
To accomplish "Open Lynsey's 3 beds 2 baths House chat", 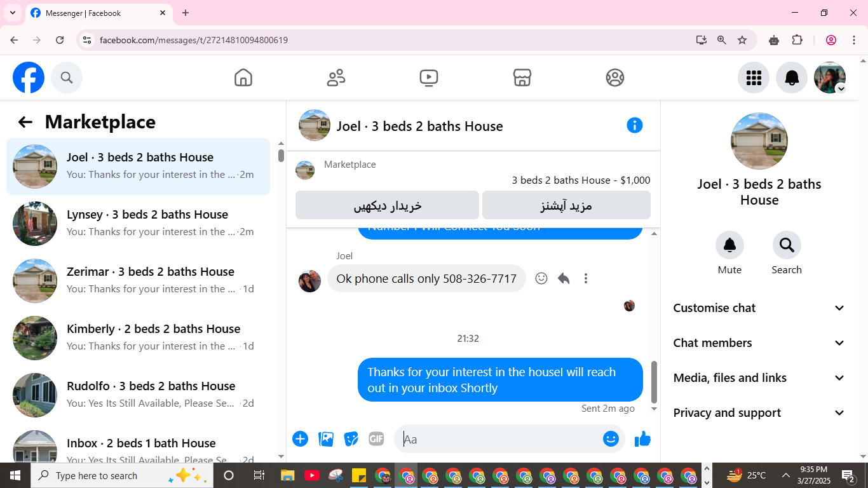I will click(138, 224).
